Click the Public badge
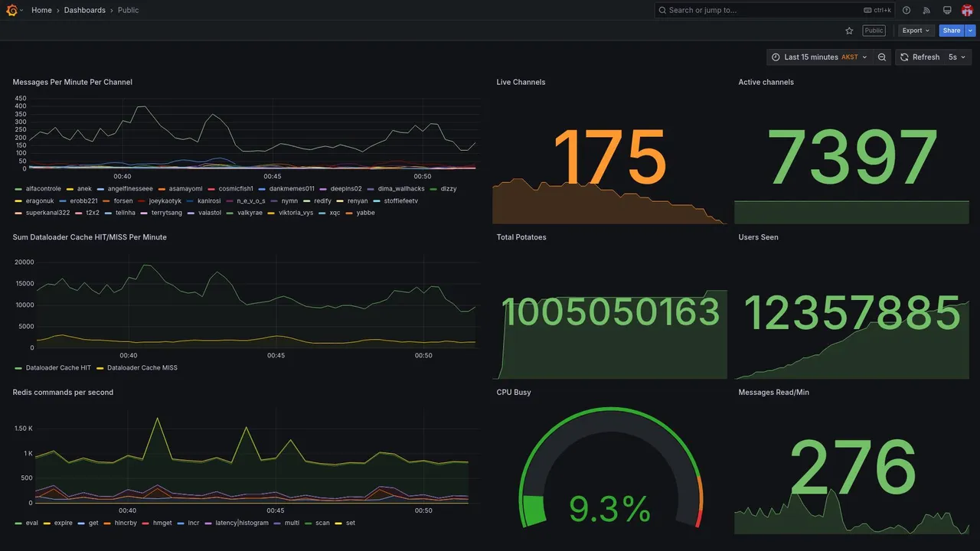Image resolution: width=980 pixels, height=551 pixels. [874, 31]
